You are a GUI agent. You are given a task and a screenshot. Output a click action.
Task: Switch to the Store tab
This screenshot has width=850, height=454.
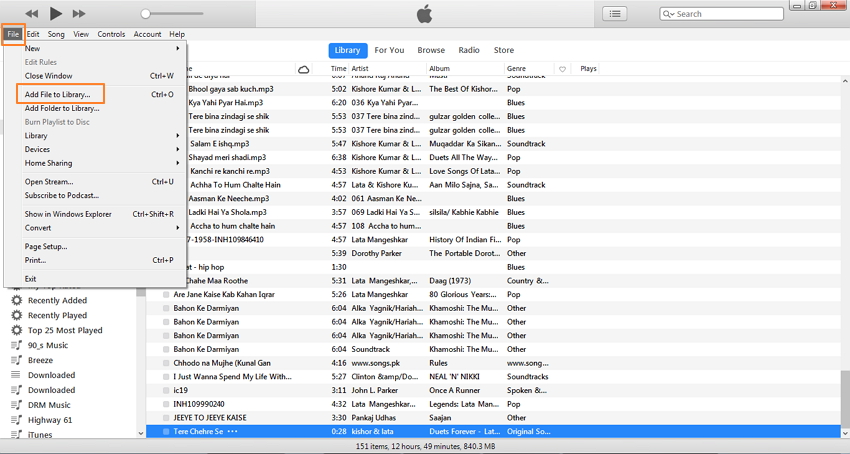pos(504,50)
